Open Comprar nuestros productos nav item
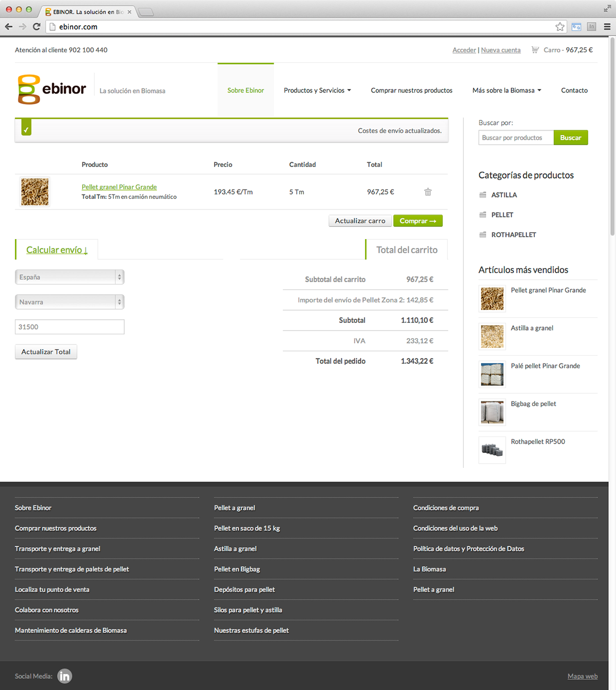 point(412,90)
